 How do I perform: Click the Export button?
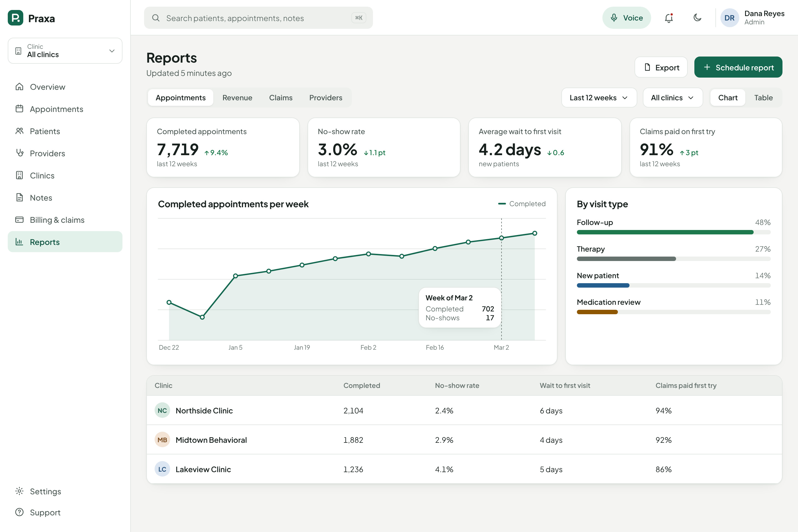point(661,67)
